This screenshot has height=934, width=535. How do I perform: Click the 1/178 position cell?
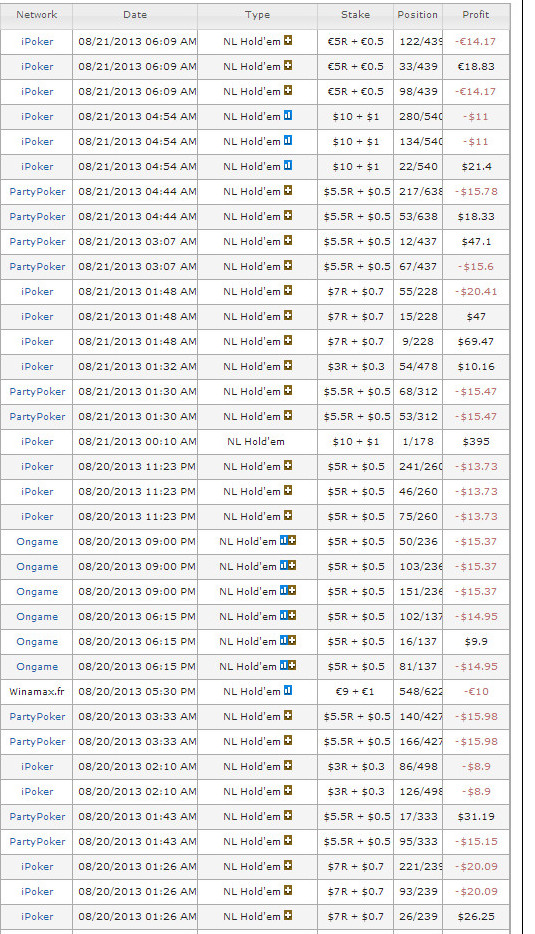[418, 442]
